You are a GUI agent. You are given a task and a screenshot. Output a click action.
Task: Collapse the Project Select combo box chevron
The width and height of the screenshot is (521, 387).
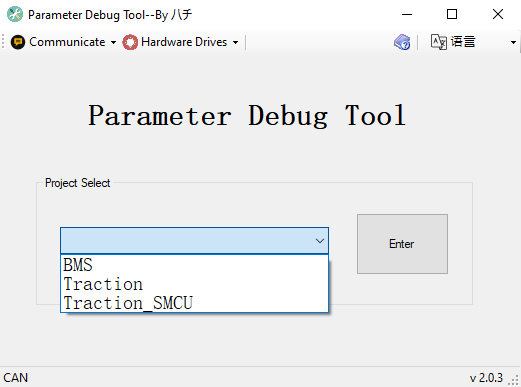point(320,241)
